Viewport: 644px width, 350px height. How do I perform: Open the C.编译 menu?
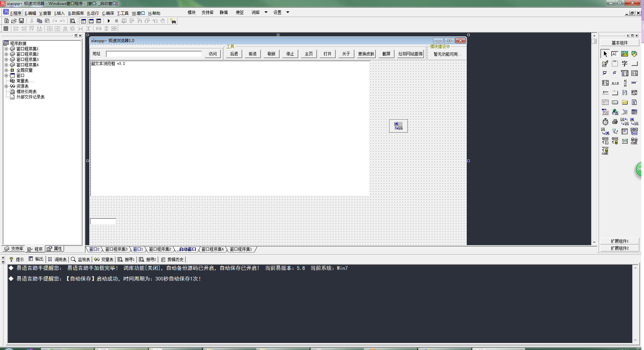pos(108,13)
